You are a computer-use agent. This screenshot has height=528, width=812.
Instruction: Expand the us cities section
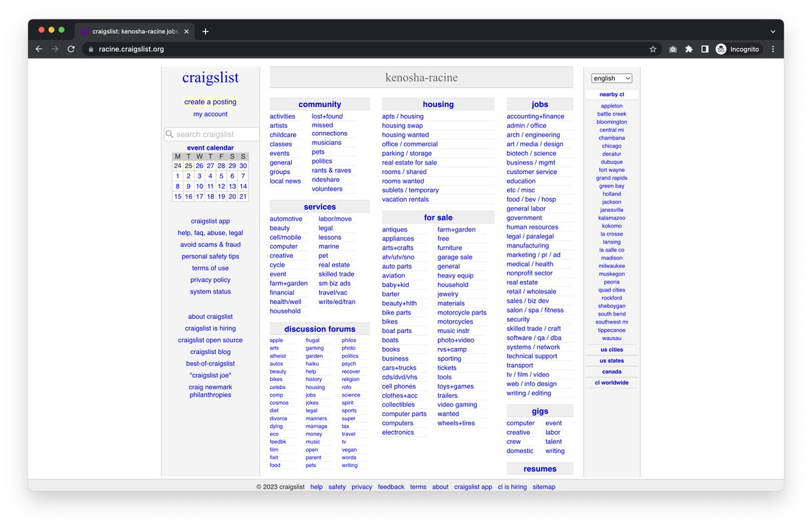pos(612,350)
